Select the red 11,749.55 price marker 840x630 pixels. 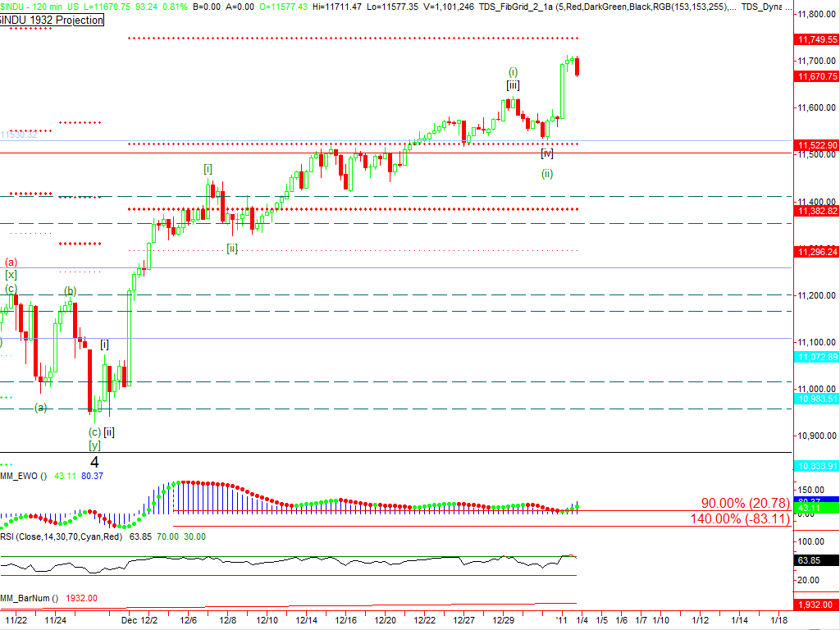[x=816, y=39]
